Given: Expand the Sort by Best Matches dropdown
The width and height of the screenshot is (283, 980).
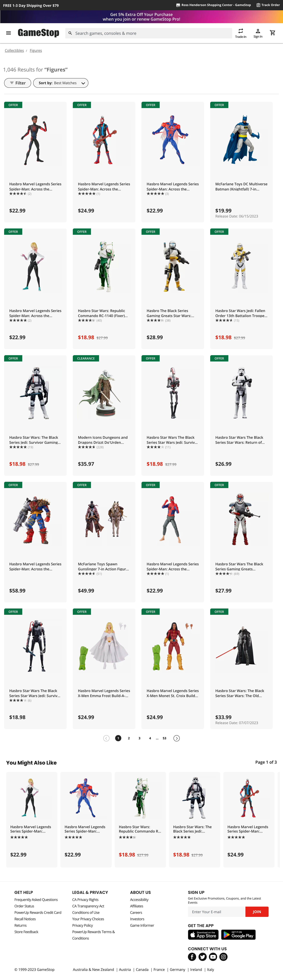Looking at the screenshot, I should [61, 83].
